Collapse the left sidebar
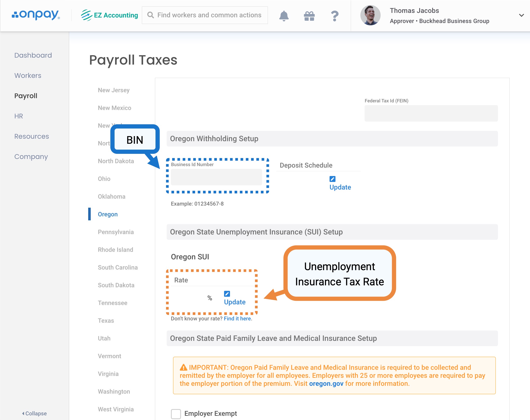The height and width of the screenshot is (420, 530). [34, 413]
